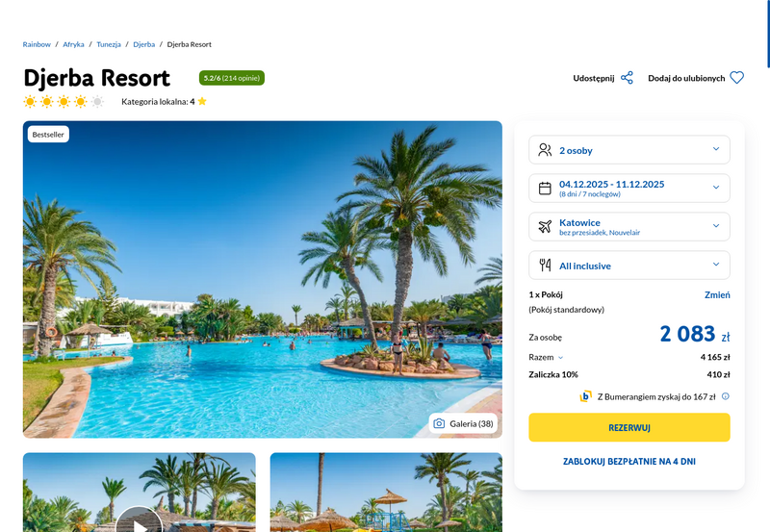770x532 pixels.
Task: Click the share icon next to Udostępnij
Action: [628, 78]
